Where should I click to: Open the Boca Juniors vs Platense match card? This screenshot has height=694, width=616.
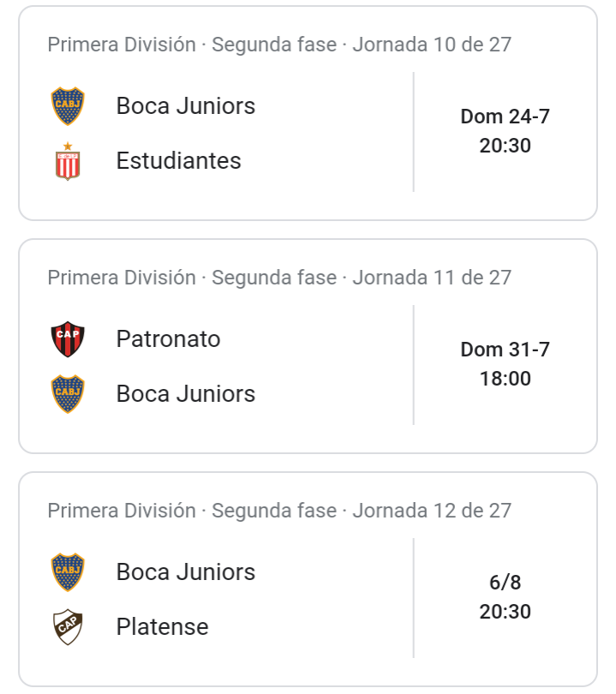click(308, 579)
